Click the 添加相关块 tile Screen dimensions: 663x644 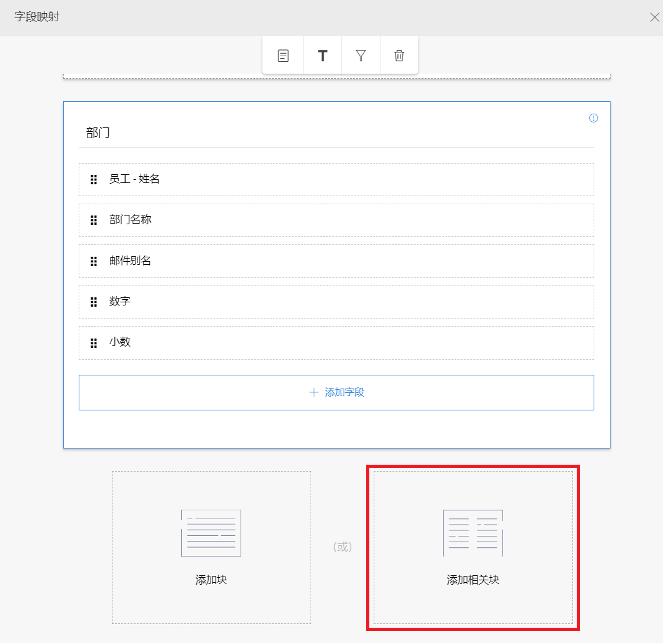coord(473,547)
